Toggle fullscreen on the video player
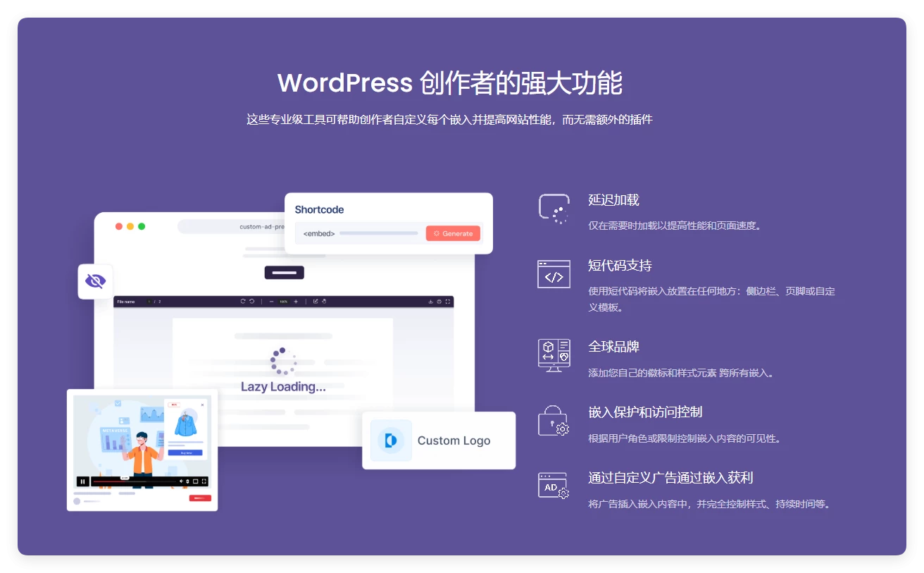Screen dimensions: 924x573 [x=204, y=481]
